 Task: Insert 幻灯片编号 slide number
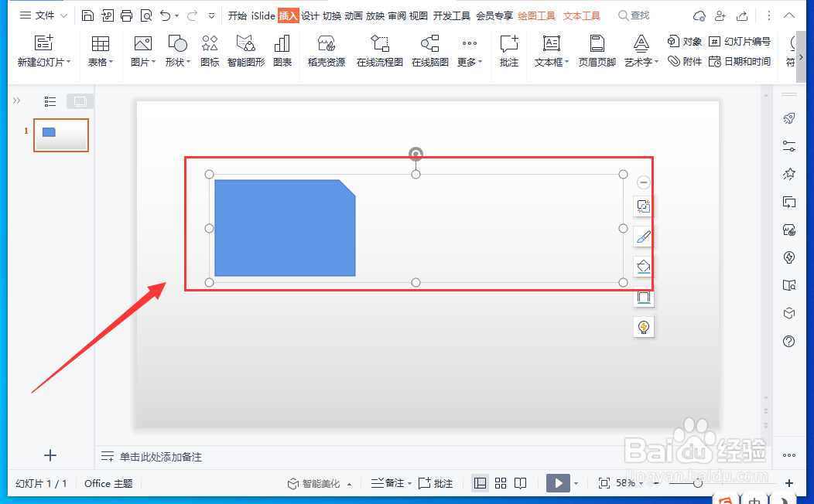click(x=739, y=41)
